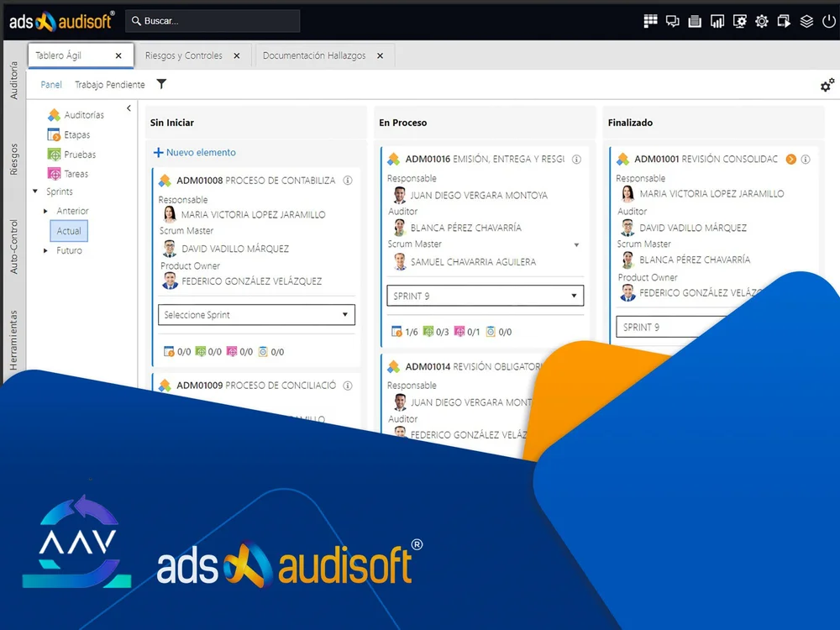Click info icon on ADM01009 card
840x630 pixels.
tap(348, 386)
